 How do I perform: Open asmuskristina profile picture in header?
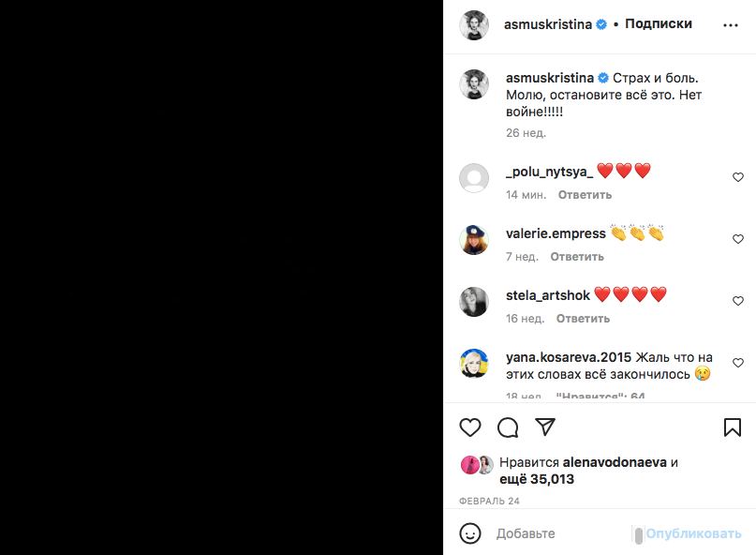[474, 25]
